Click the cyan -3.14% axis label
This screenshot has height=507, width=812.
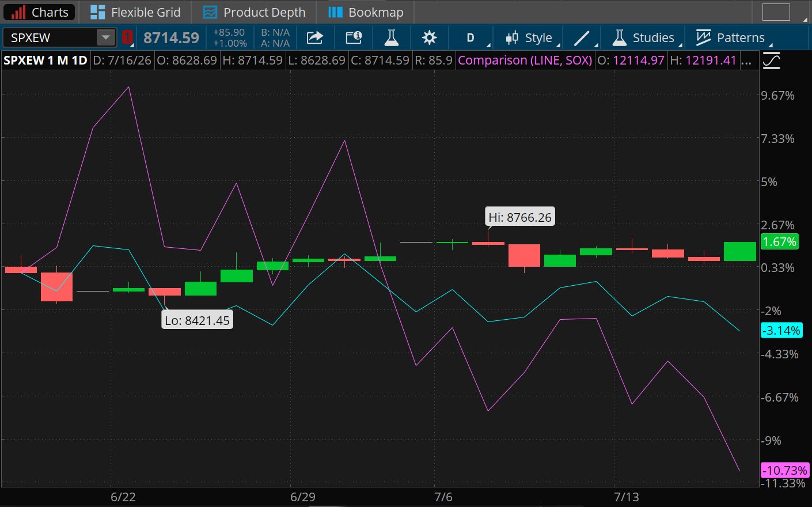point(781,331)
